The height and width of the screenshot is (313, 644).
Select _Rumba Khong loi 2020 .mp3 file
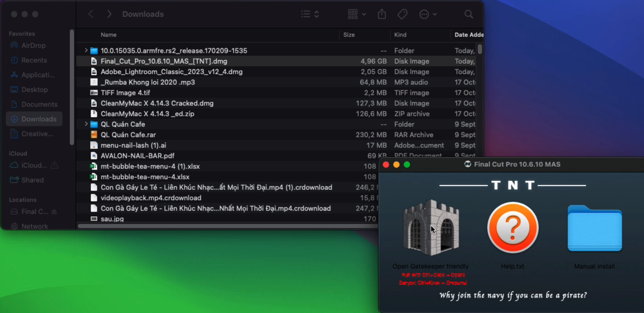276,82
